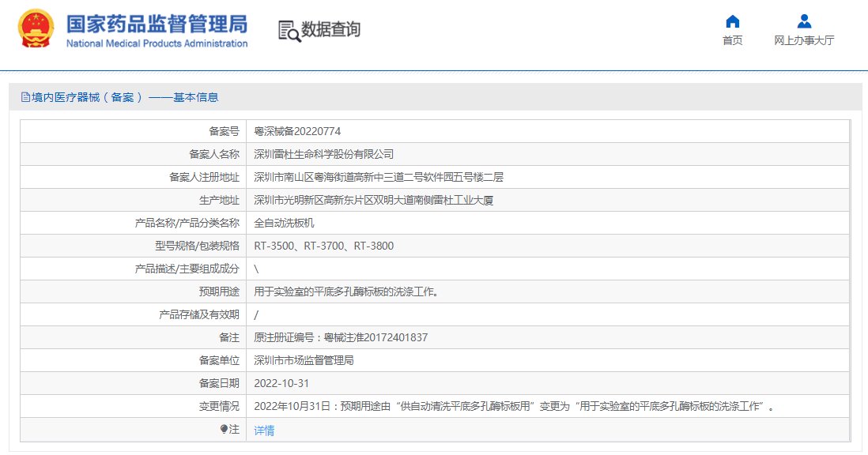Click the 国家药品监督管理局 site title
This screenshot has width=868, height=455.
[157, 24]
